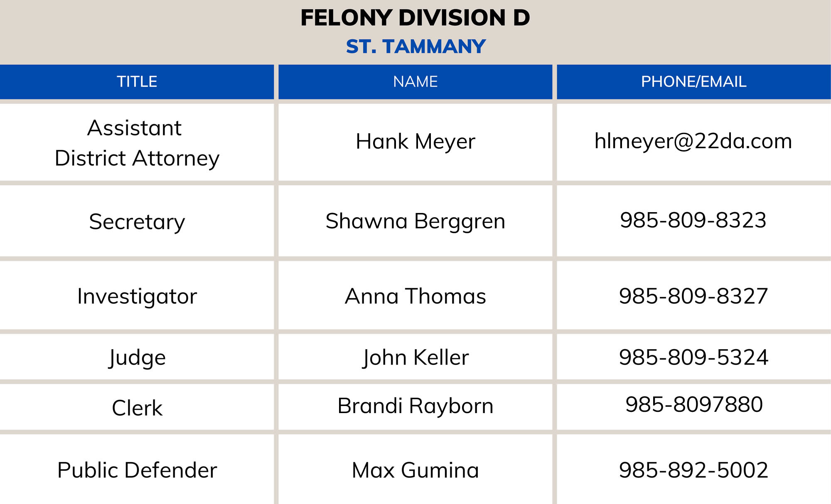The height and width of the screenshot is (504, 831).
Task: Open the hlmeyer@22da.com email address
Action: click(693, 141)
